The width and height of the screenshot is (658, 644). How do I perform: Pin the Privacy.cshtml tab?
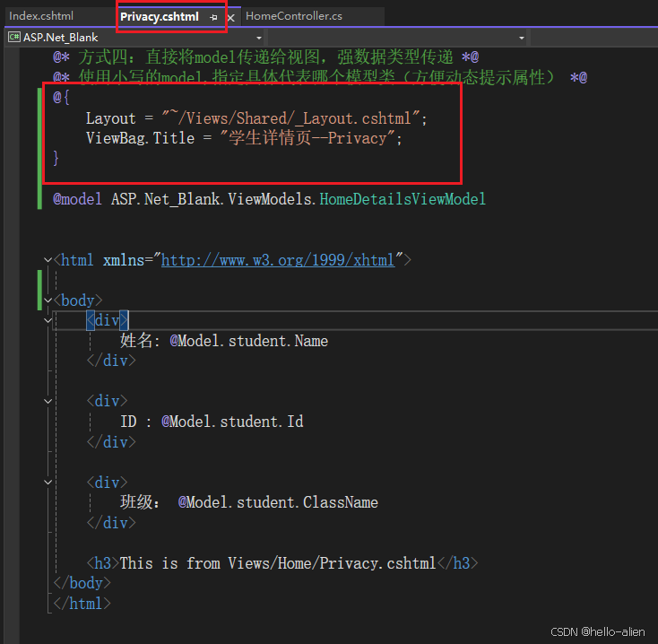click(x=213, y=17)
